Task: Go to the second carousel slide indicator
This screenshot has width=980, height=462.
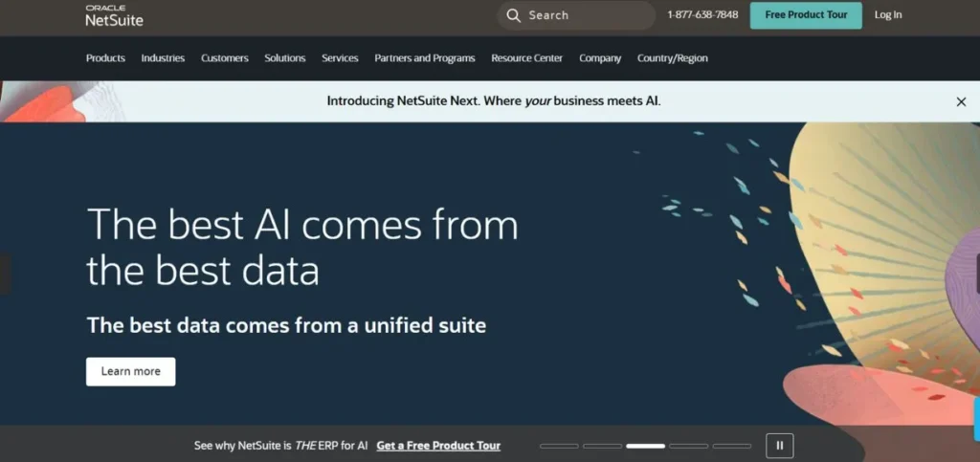Action: pos(602,446)
